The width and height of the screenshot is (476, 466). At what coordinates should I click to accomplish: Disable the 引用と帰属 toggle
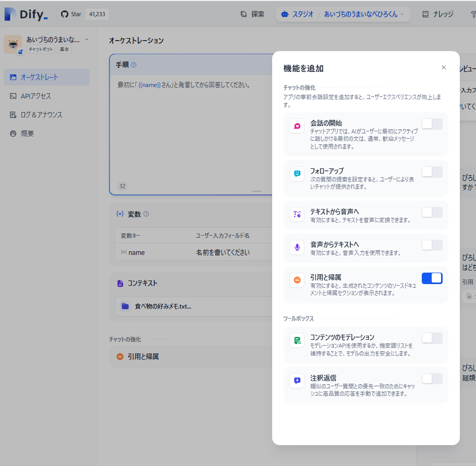[x=432, y=278]
